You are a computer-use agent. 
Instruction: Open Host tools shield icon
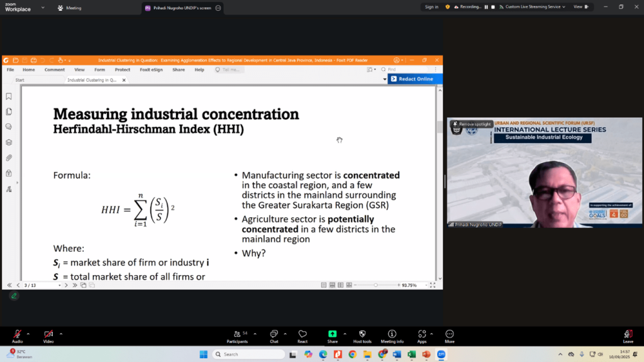[x=362, y=334]
